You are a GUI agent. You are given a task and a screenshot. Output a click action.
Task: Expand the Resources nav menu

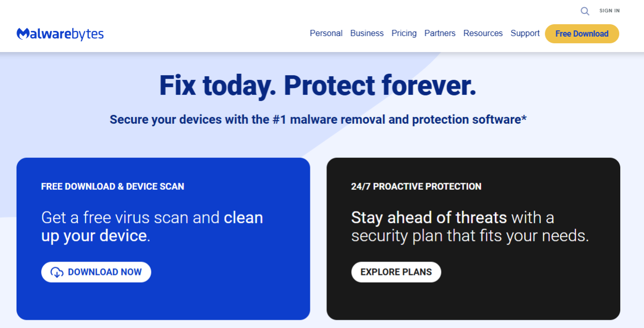pos(483,34)
